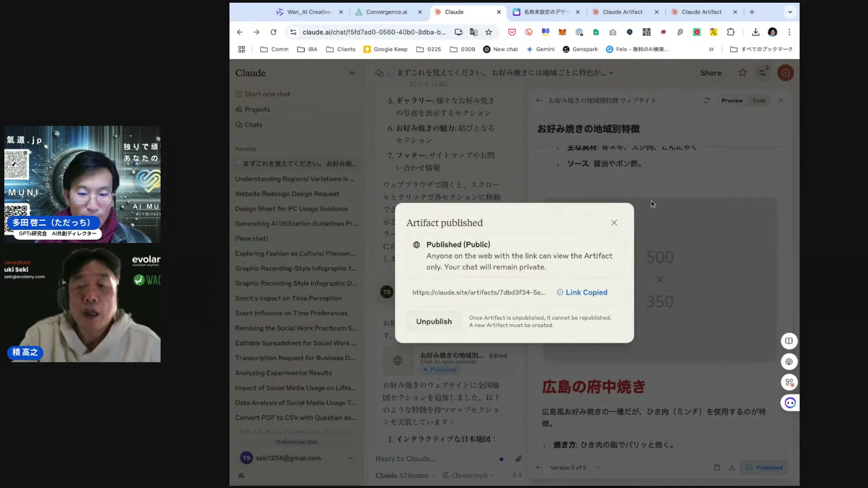Click the published artifact URL text
Image resolution: width=868 pixels, height=488 pixels.
pos(479,292)
